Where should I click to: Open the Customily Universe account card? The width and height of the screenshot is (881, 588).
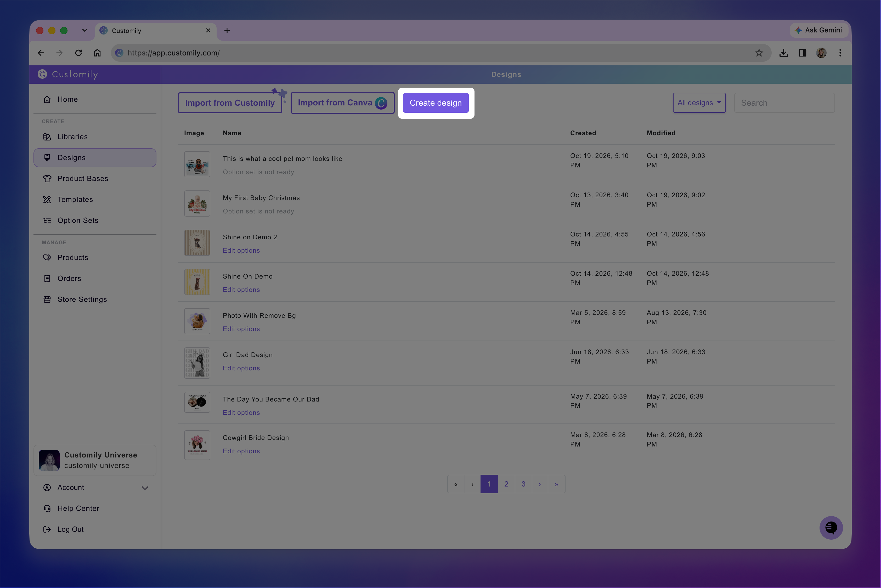tap(95, 461)
